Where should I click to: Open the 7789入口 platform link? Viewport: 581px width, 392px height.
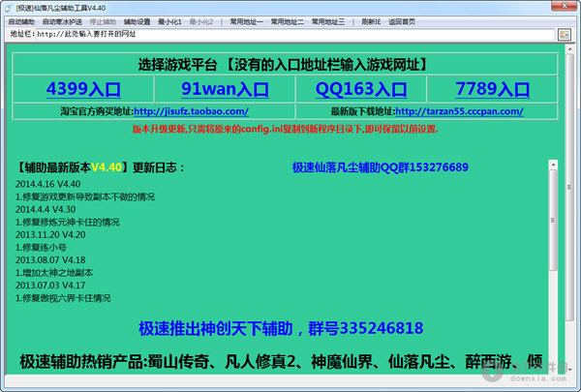click(493, 89)
